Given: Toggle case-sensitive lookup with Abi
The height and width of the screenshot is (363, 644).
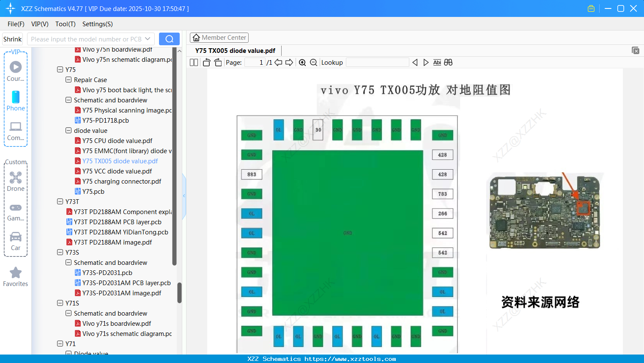Looking at the screenshot, I should pos(437,62).
